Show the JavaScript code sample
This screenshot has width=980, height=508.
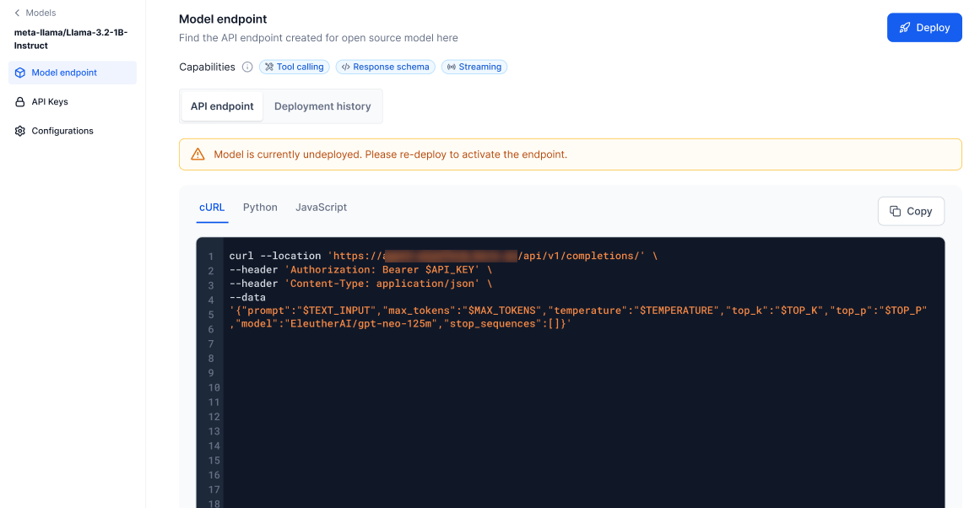coord(321,208)
